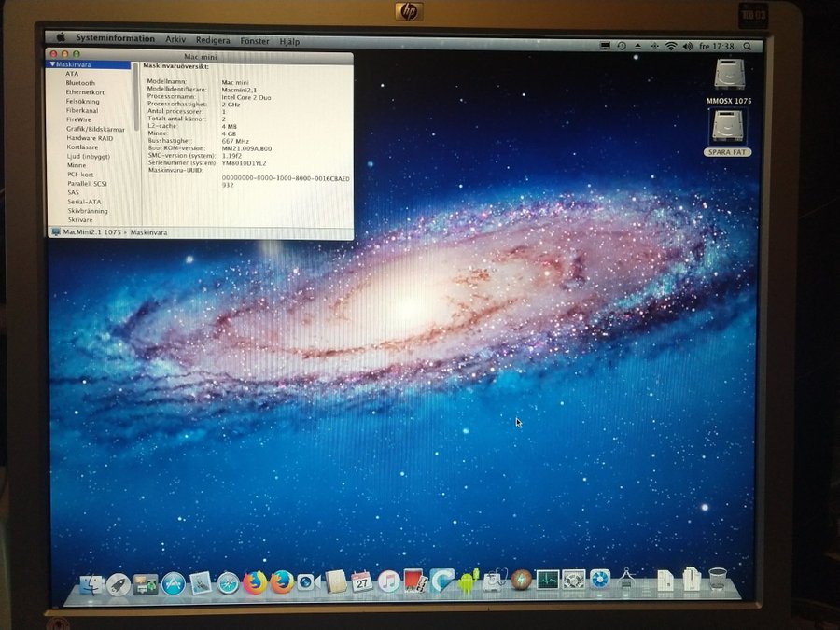Select the SPARA FAT drive icon
Screen dimensions: 840x630
pyautogui.click(x=727, y=127)
